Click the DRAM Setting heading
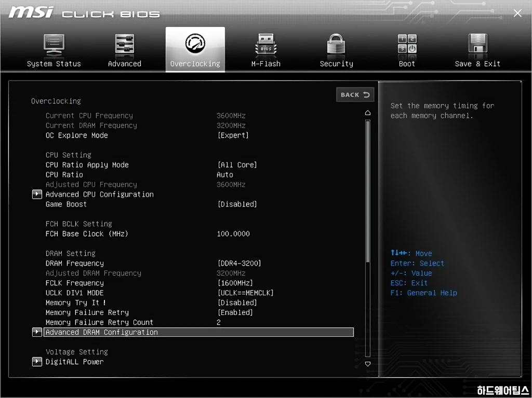The image size is (532, 398). 71,253
